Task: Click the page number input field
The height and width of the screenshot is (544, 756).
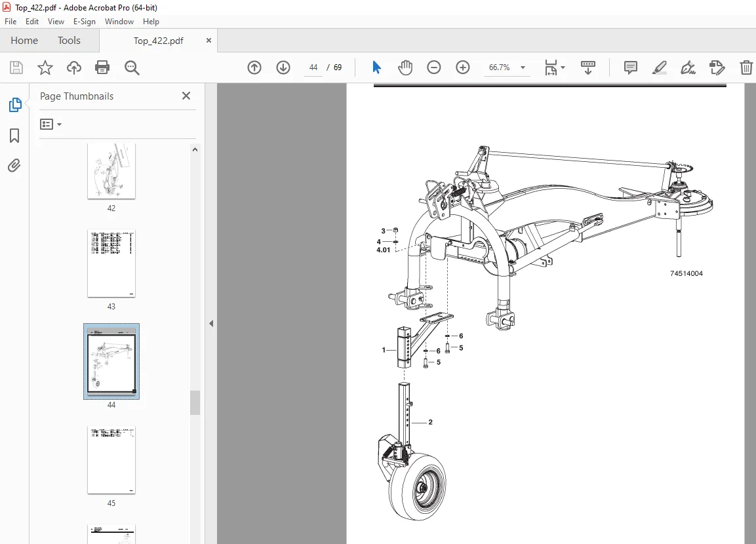Action: [x=313, y=68]
